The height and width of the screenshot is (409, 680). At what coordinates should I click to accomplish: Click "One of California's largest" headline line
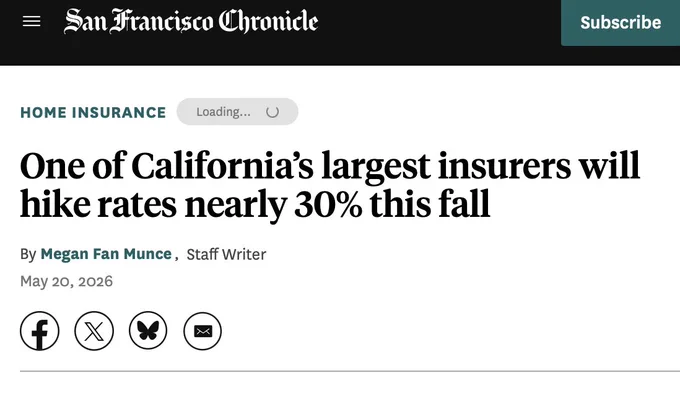coord(226,166)
